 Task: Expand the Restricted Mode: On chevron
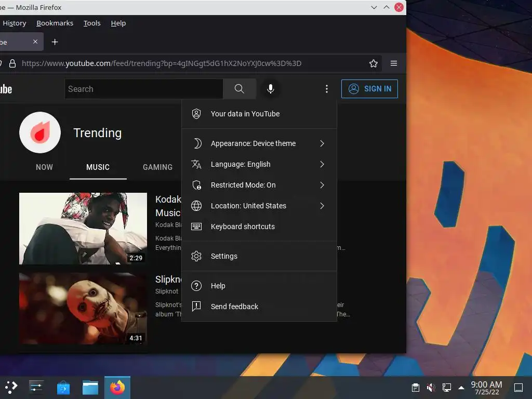322,185
